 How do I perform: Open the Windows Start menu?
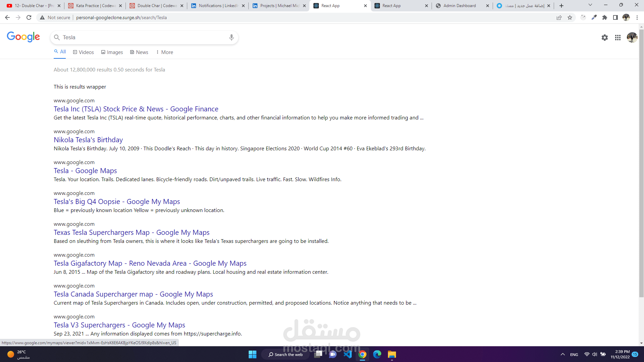tap(252, 354)
